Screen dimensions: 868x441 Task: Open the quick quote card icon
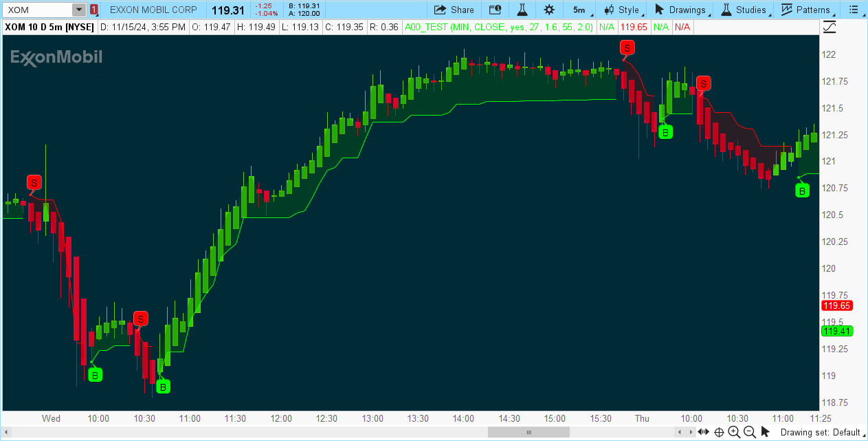pyautogui.click(x=495, y=10)
